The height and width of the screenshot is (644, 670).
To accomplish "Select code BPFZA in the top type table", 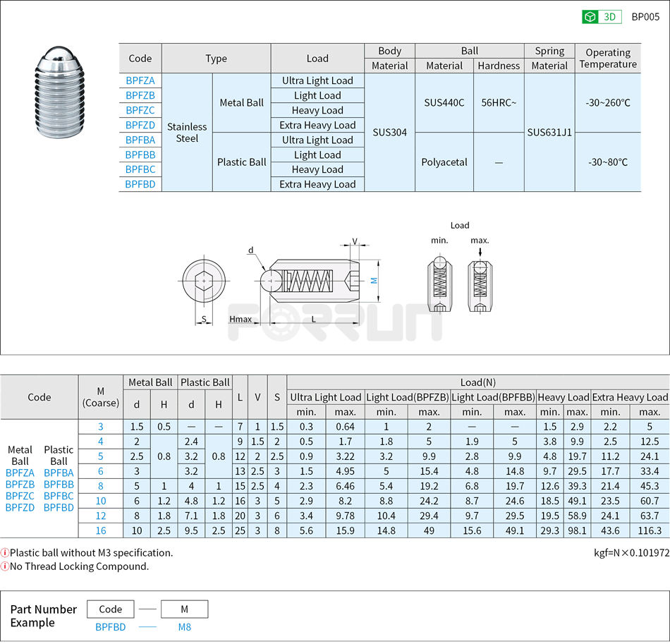I will pyautogui.click(x=140, y=80).
